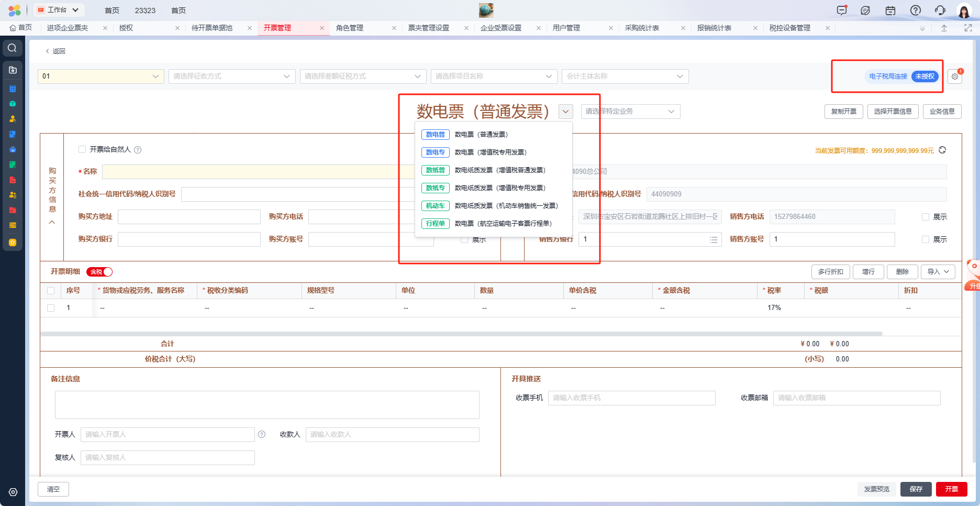Open the 01 dropdown

coord(101,76)
